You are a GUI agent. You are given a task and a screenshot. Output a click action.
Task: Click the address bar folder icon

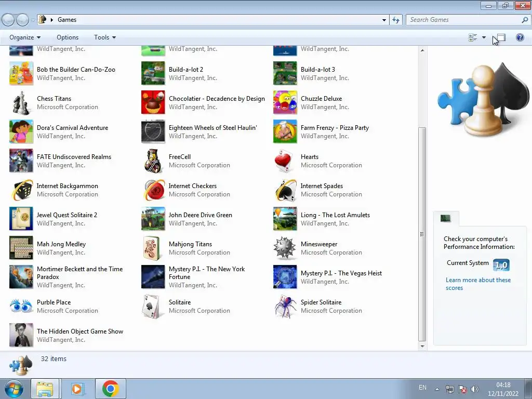click(43, 20)
